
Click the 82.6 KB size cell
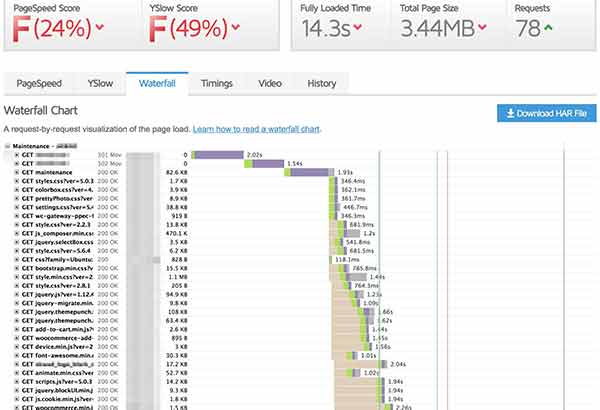click(x=177, y=173)
